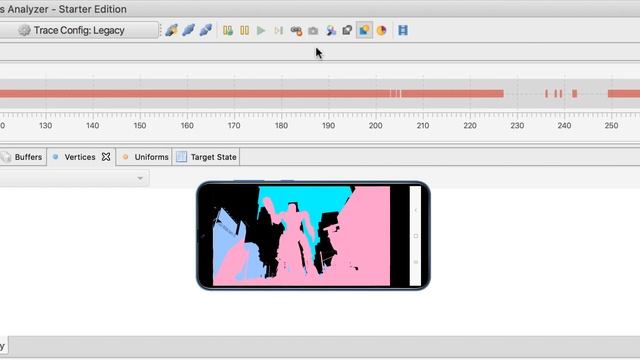The height and width of the screenshot is (360, 640).
Task: Open the Uniforms tab
Action: click(144, 157)
